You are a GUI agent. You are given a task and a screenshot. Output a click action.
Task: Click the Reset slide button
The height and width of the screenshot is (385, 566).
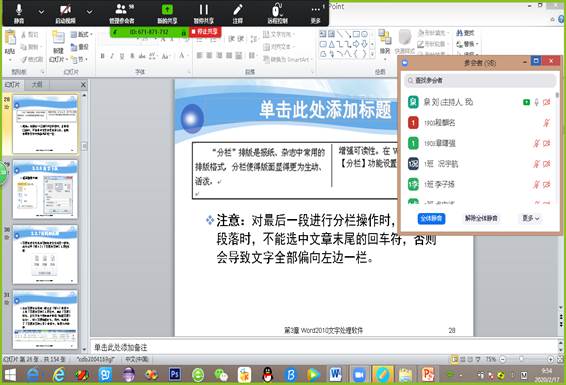80,47
